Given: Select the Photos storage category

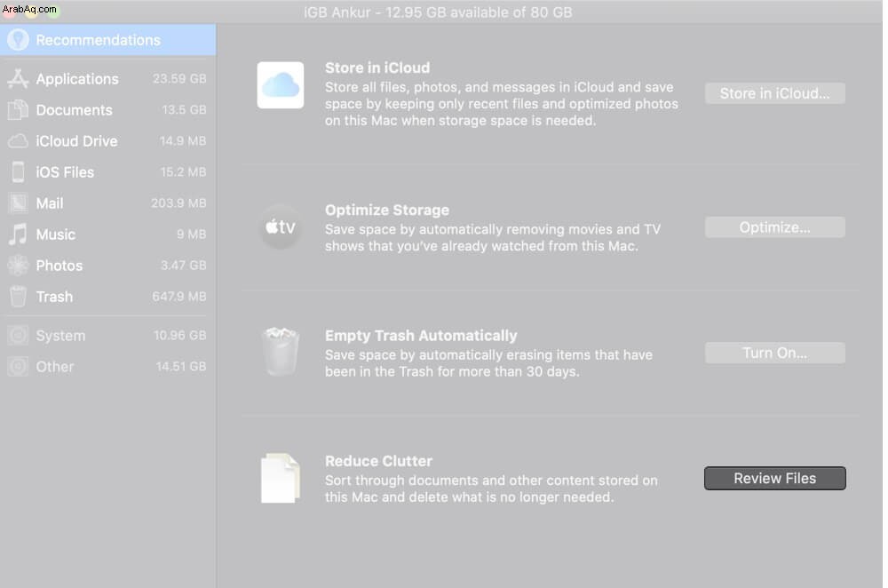Looking at the screenshot, I should (x=107, y=266).
